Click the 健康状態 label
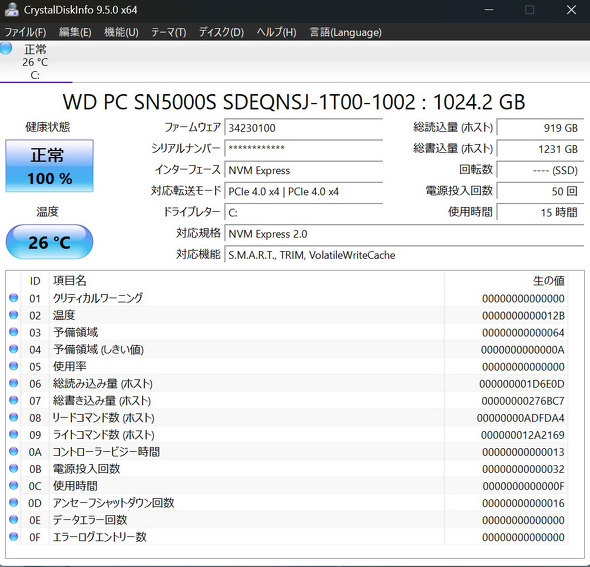 (x=47, y=127)
